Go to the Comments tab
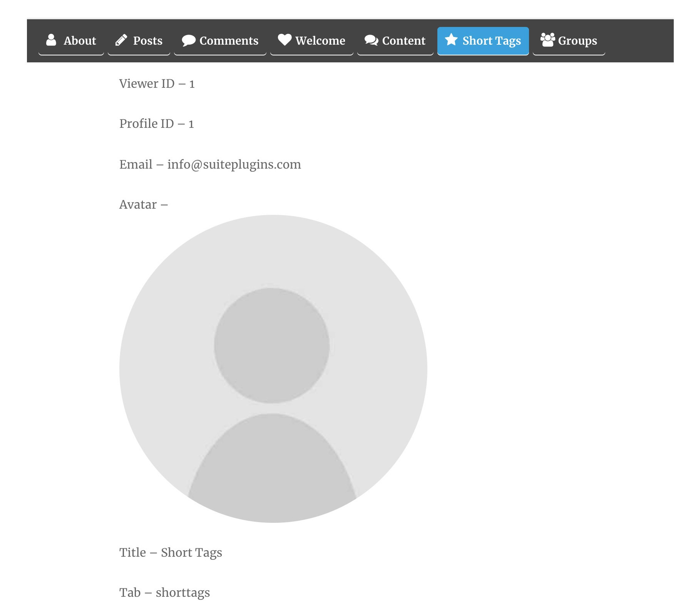Image resolution: width=693 pixels, height=616 pixels. pos(220,41)
